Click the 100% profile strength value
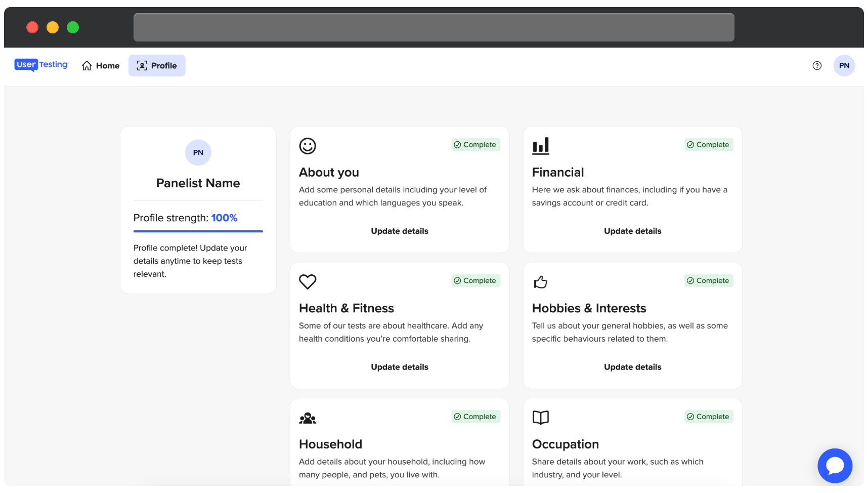The height and width of the screenshot is (493, 868). pyautogui.click(x=225, y=218)
